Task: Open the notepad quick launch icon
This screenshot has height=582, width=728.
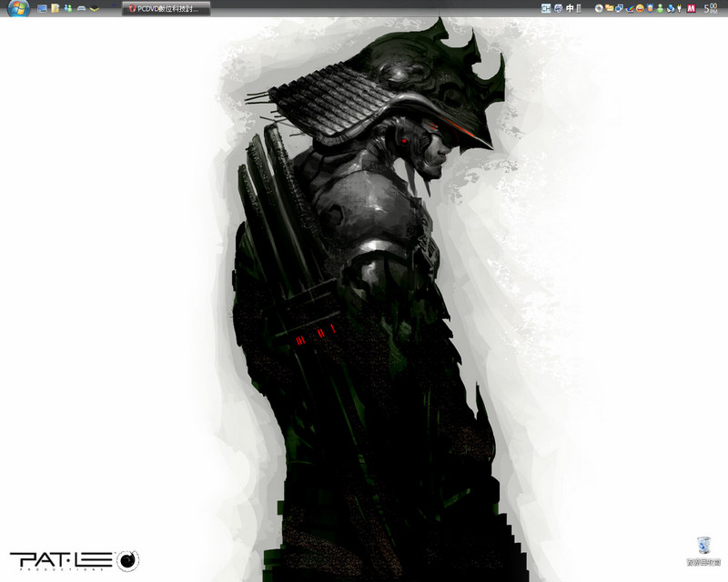Action: [56, 8]
